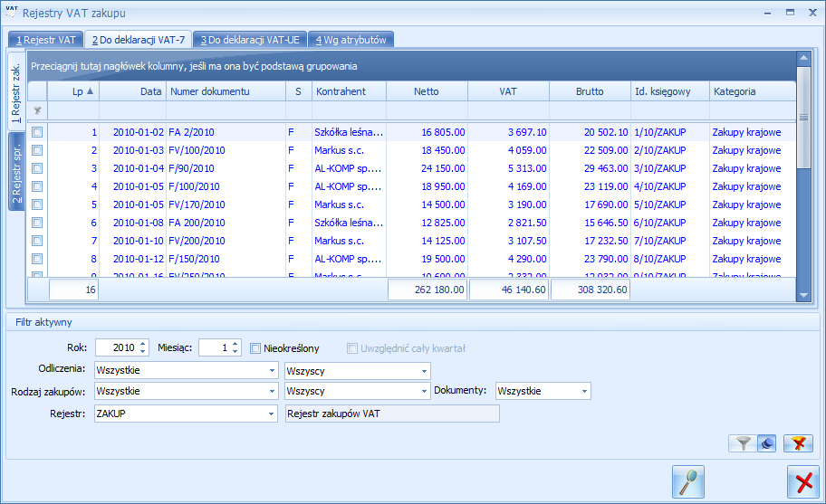The height and width of the screenshot is (504, 826).
Task: Sort by Netto column header
Action: (427, 91)
